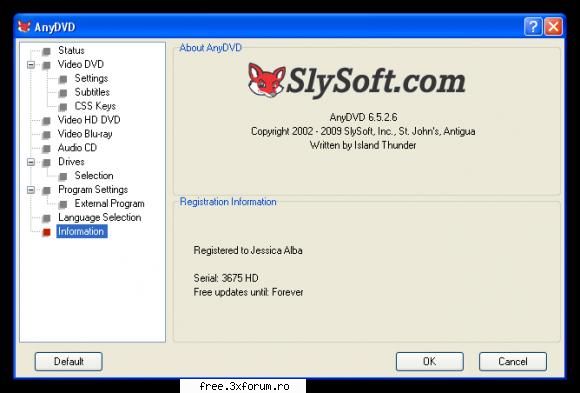Go to the Subtitles page
This screenshot has width=580, height=393.
click(x=92, y=92)
